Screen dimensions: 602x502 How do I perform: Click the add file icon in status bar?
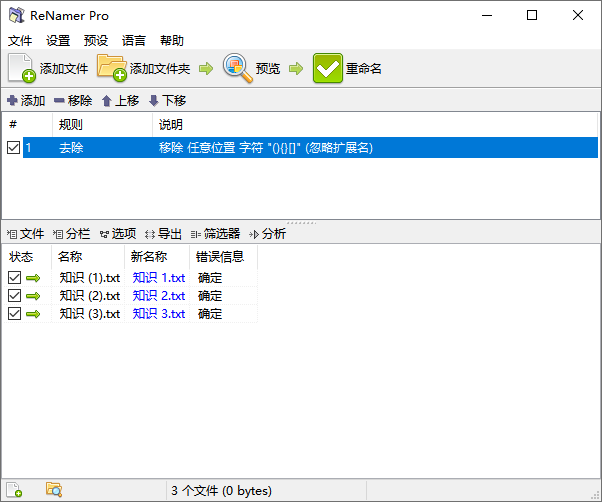click(x=14, y=490)
